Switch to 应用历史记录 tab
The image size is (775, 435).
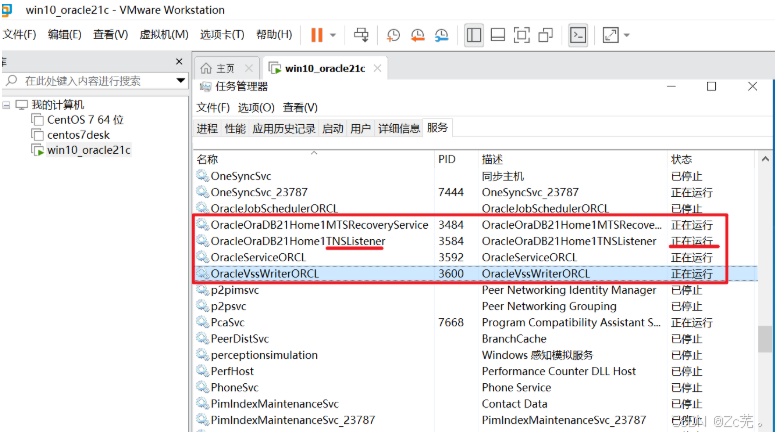coord(284,129)
